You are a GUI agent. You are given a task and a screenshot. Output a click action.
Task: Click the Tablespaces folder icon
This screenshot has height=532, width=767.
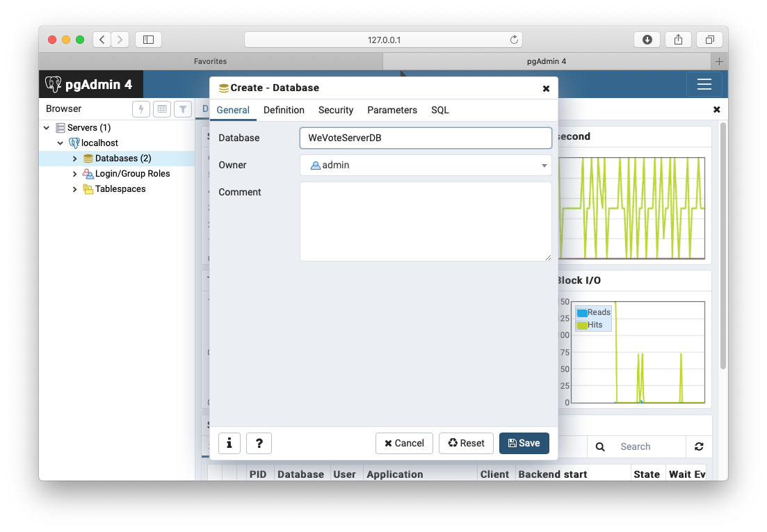pos(88,188)
